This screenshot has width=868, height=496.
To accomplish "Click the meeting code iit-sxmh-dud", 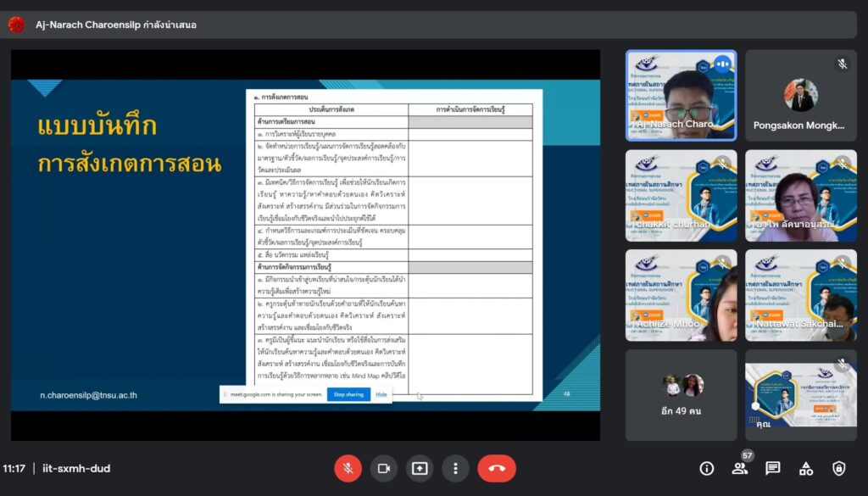I will coord(76,468).
